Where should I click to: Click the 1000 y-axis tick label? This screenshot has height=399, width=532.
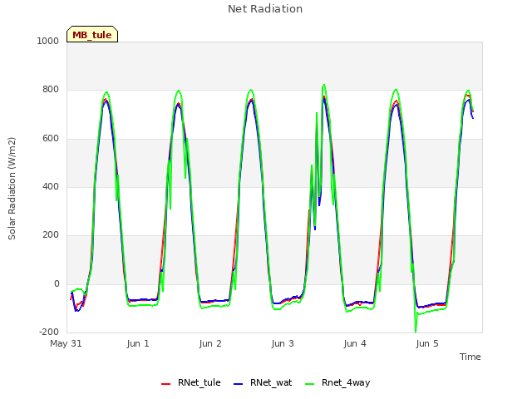pyautogui.click(x=48, y=41)
